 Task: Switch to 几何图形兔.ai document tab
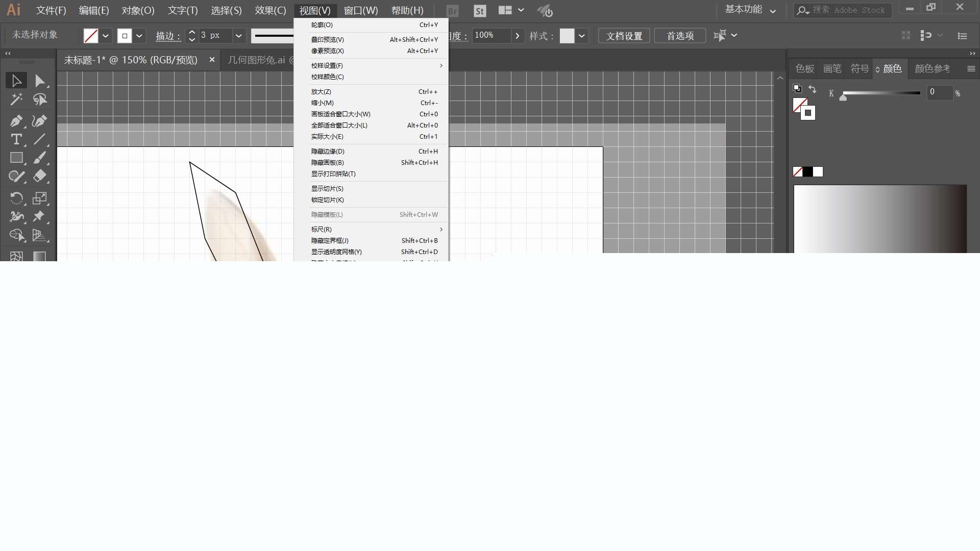click(x=261, y=60)
